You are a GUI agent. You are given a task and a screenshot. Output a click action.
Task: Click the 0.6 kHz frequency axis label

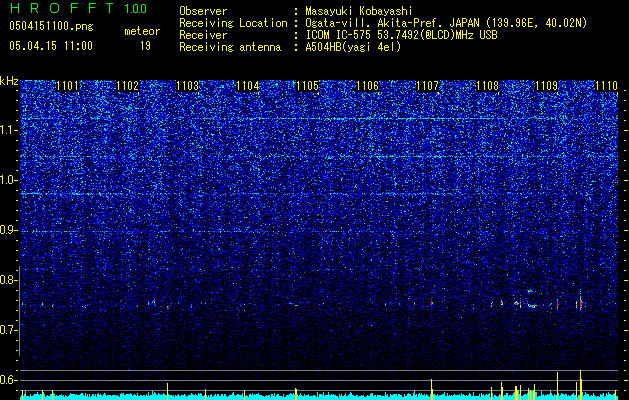(9, 380)
